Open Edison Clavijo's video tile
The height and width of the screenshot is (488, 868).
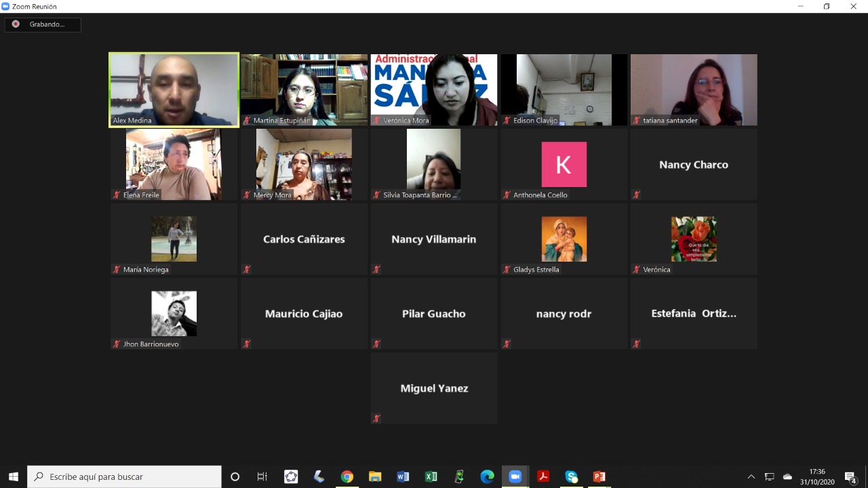pos(564,89)
